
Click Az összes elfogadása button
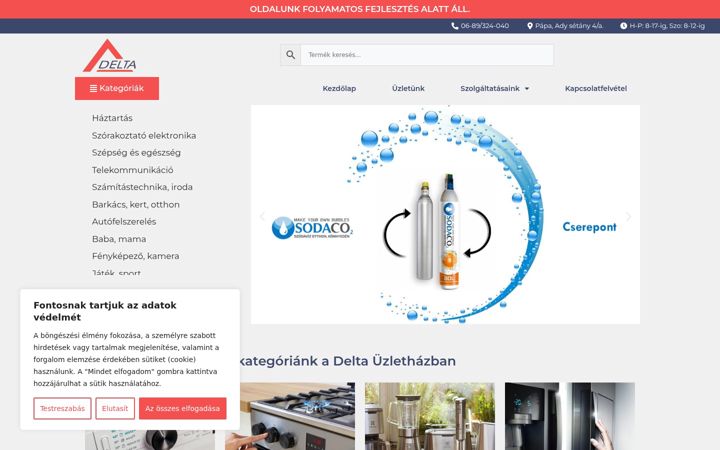point(182,408)
